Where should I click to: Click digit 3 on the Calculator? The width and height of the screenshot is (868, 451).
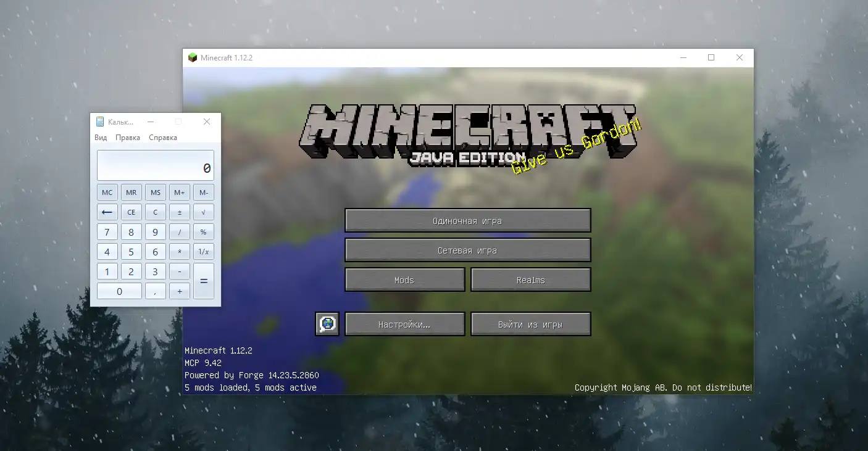pyautogui.click(x=156, y=271)
